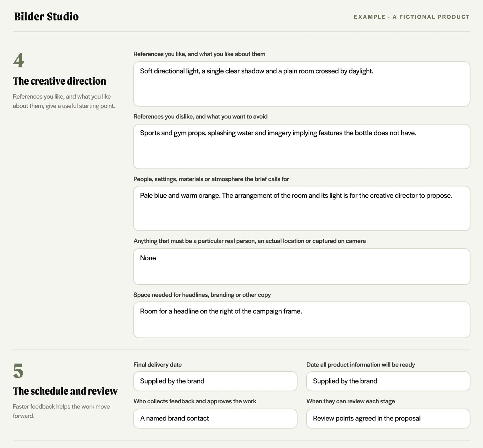Click 'Faster feedback helps the work move forward' text
This screenshot has height=448, width=483.
click(x=61, y=411)
